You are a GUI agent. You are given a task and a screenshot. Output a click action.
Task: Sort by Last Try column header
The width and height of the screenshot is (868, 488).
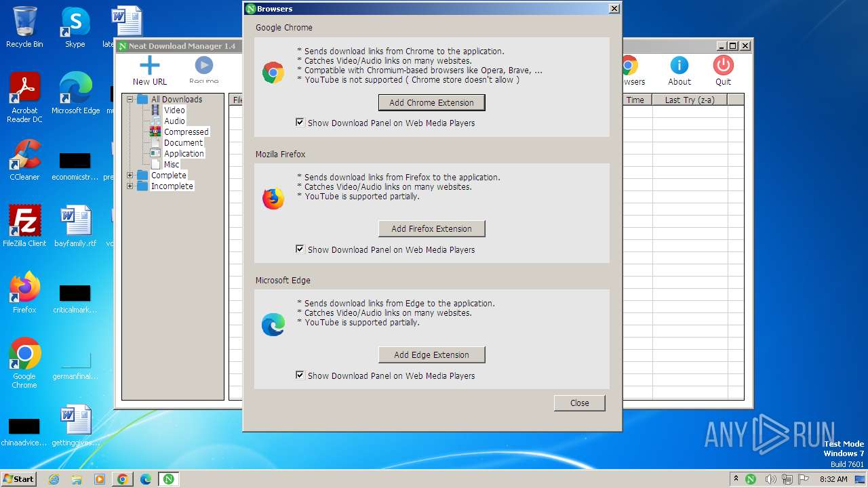pyautogui.click(x=690, y=100)
